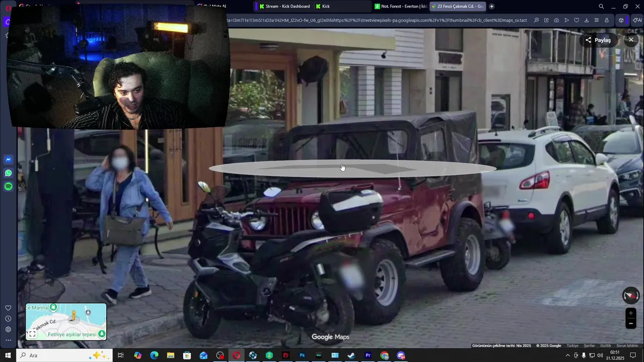Open sidebar settings gear icon
644x362 pixels.
(8, 329)
